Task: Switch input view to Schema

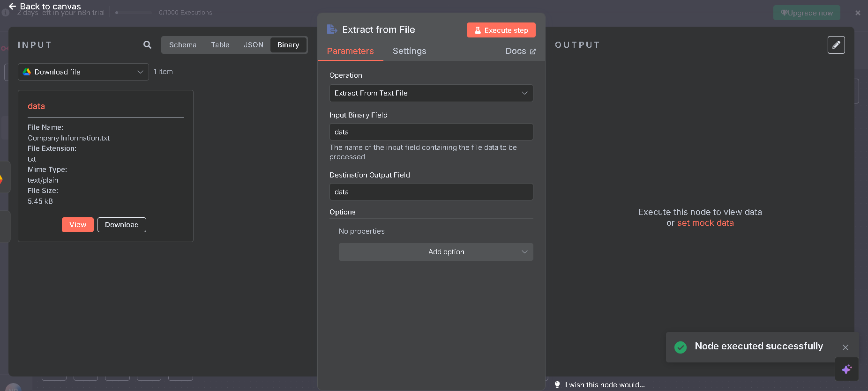Action: click(x=182, y=45)
